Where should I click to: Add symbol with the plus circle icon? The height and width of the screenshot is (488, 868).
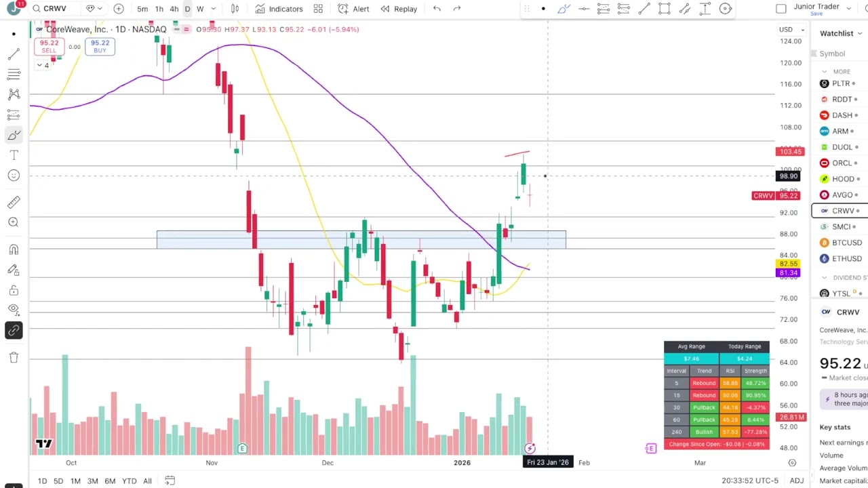click(x=119, y=9)
